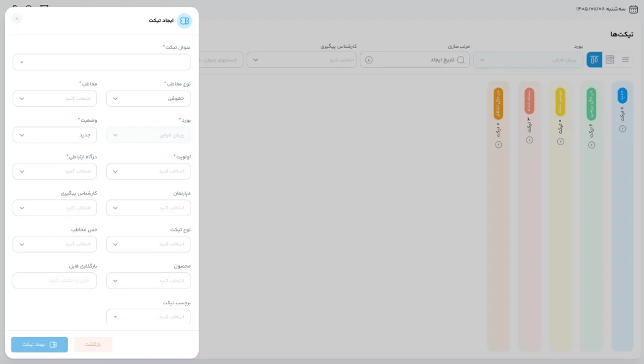Click the green در حال بررسی column badge

click(x=591, y=104)
